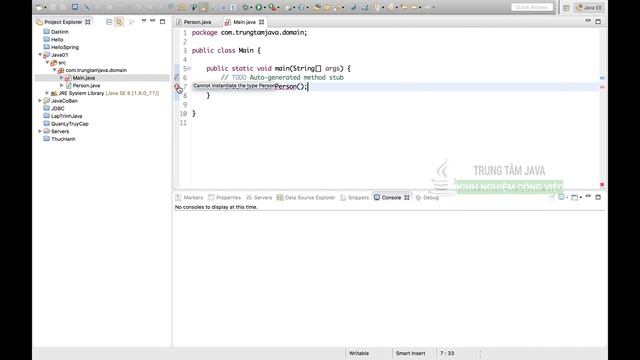This screenshot has width=640, height=360.
Task: Click the green Run button in toolbar
Action: coord(259,7)
